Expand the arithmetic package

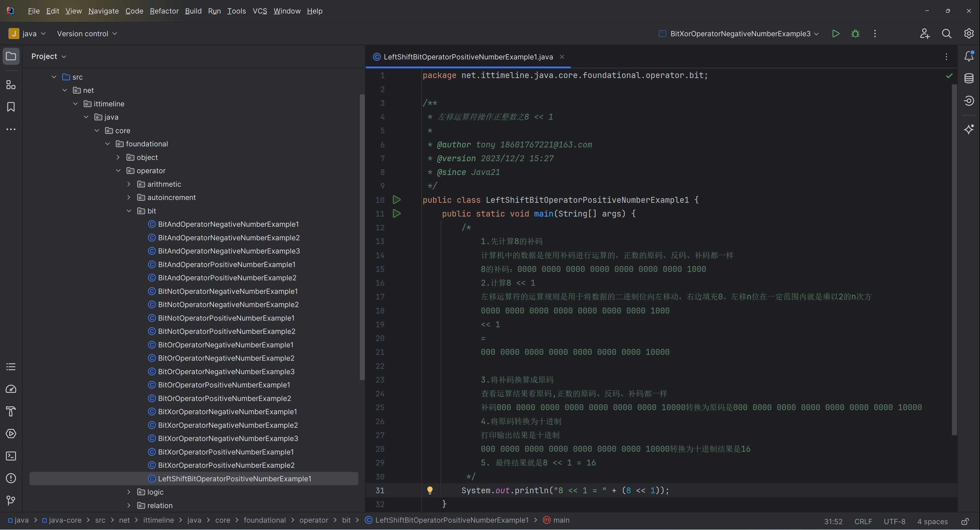point(129,184)
